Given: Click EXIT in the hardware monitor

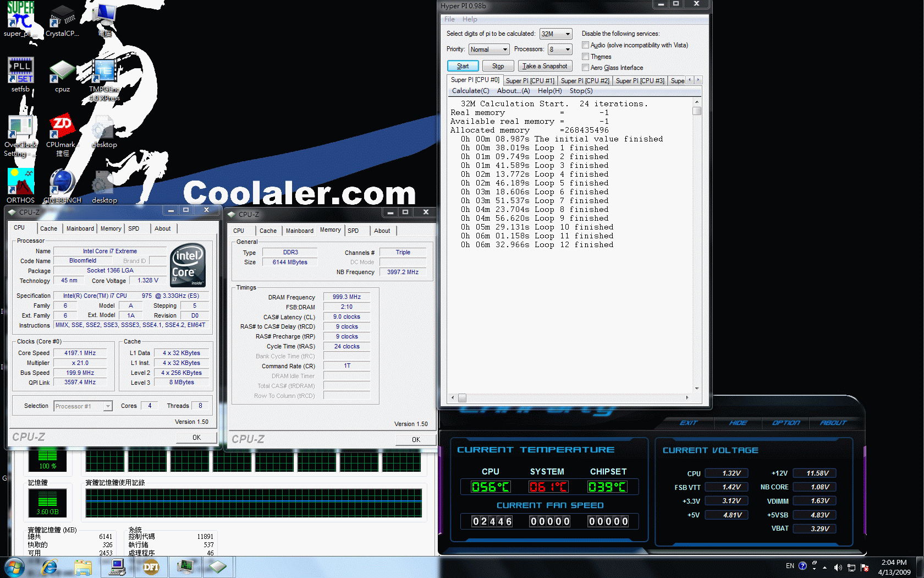Looking at the screenshot, I should coord(689,423).
